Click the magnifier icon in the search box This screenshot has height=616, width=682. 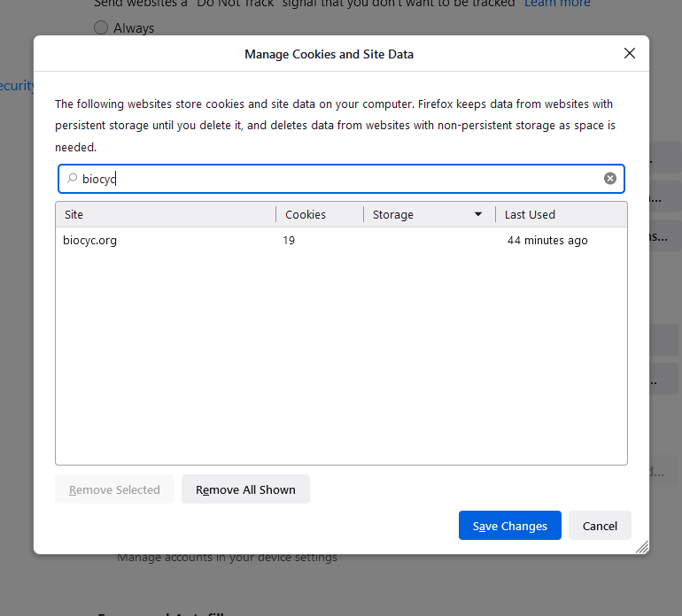coord(72,179)
